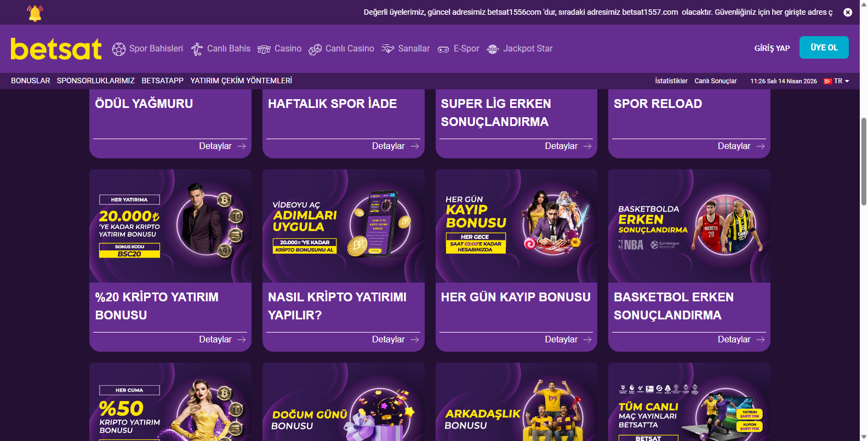
Task: Click the %20 Kripto Yatırım Bonusu banner image
Action: pos(170,226)
